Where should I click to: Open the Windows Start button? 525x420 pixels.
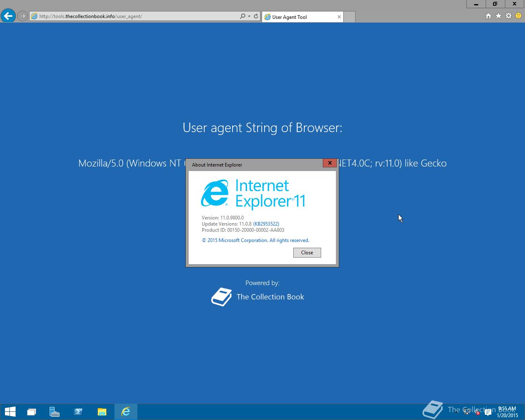pos(10,412)
